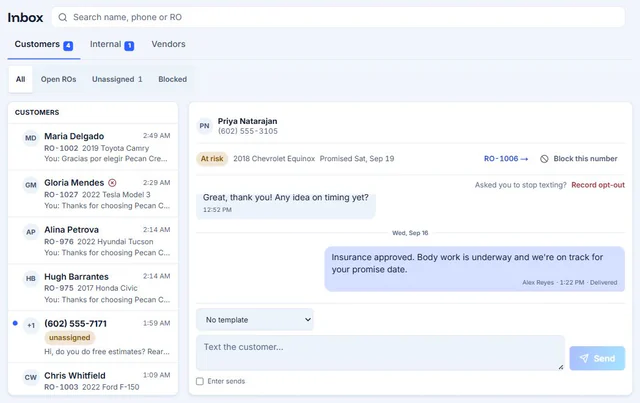Open Chris Whitfield's conversation
The width and height of the screenshot is (640, 403).
click(93, 380)
